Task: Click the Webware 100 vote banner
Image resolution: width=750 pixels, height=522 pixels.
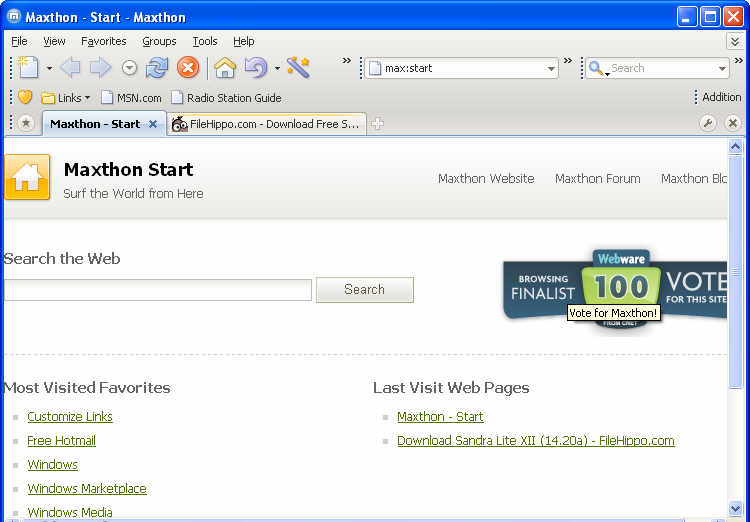Action: tap(615, 289)
